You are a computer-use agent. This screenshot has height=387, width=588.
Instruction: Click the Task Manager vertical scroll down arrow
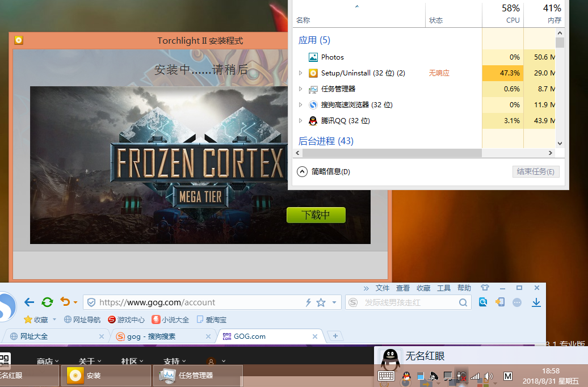click(560, 143)
